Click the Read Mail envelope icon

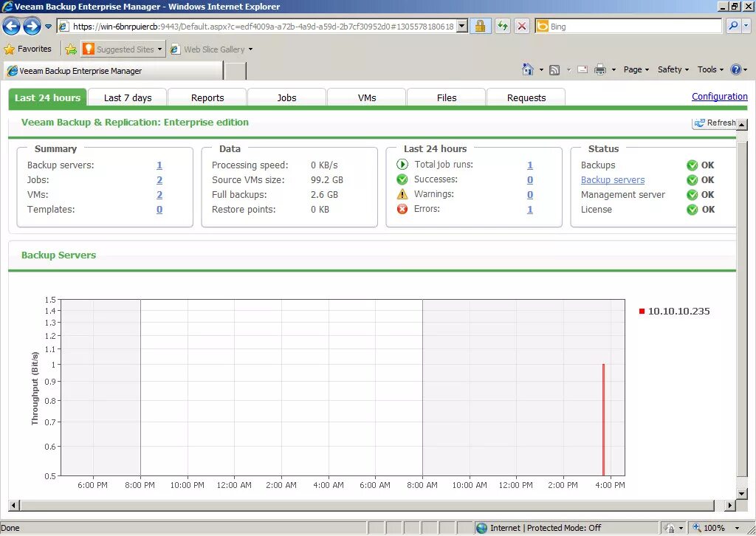click(x=583, y=69)
